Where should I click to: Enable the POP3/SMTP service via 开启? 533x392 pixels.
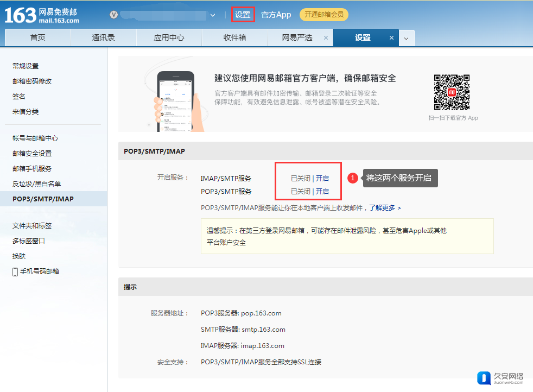pyautogui.click(x=322, y=191)
